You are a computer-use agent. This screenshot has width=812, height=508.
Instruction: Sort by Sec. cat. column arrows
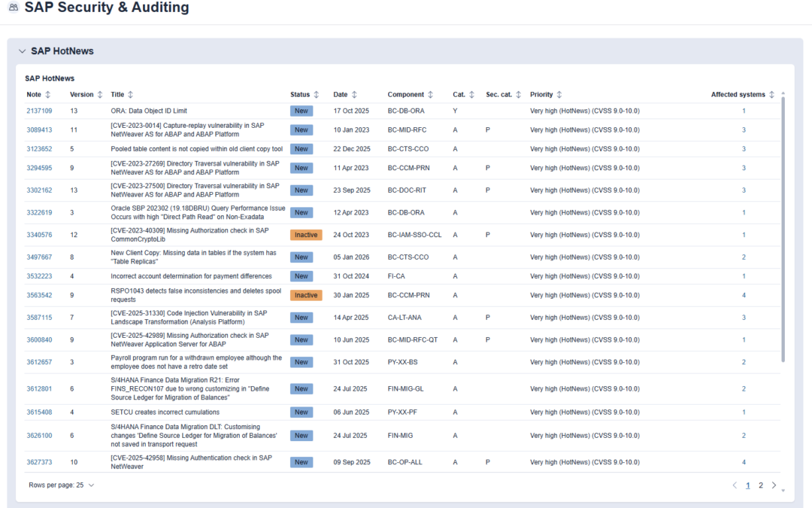[518, 94]
